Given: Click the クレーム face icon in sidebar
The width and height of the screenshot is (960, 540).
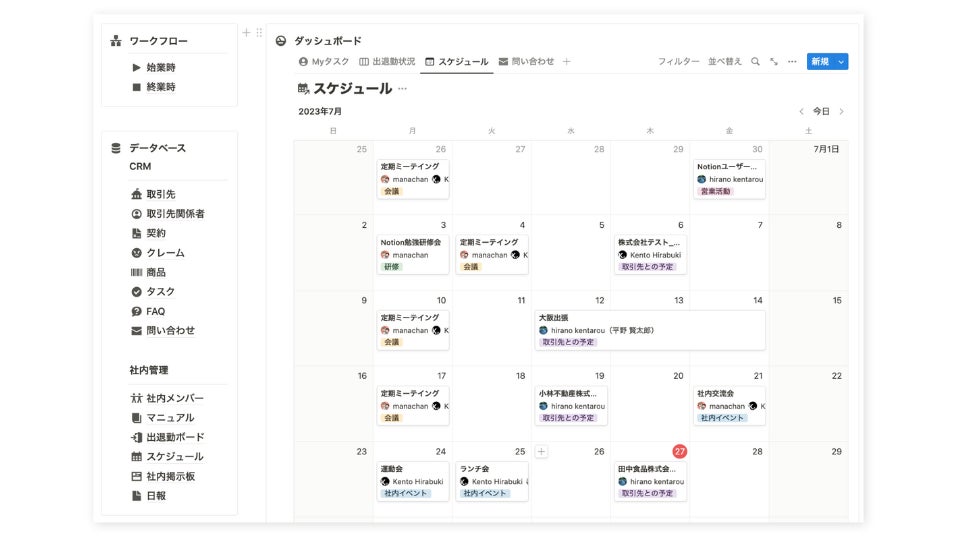Looking at the screenshot, I should coord(137,253).
